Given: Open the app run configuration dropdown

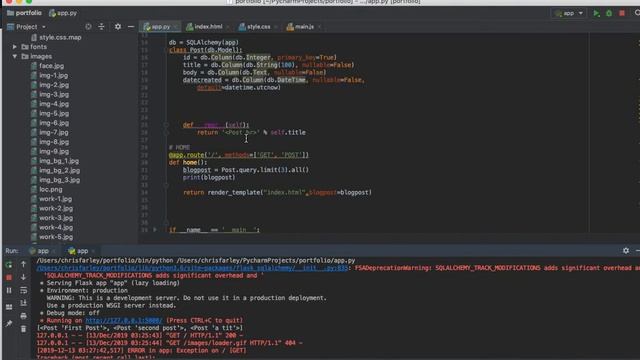Looking at the screenshot, I should click(569, 13).
